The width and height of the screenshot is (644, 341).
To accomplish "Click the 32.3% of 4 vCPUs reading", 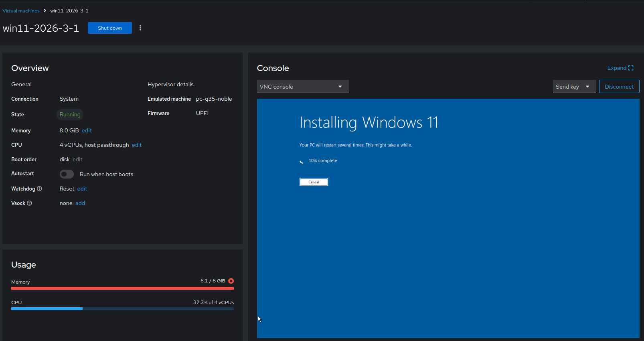I will coord(213,302).
